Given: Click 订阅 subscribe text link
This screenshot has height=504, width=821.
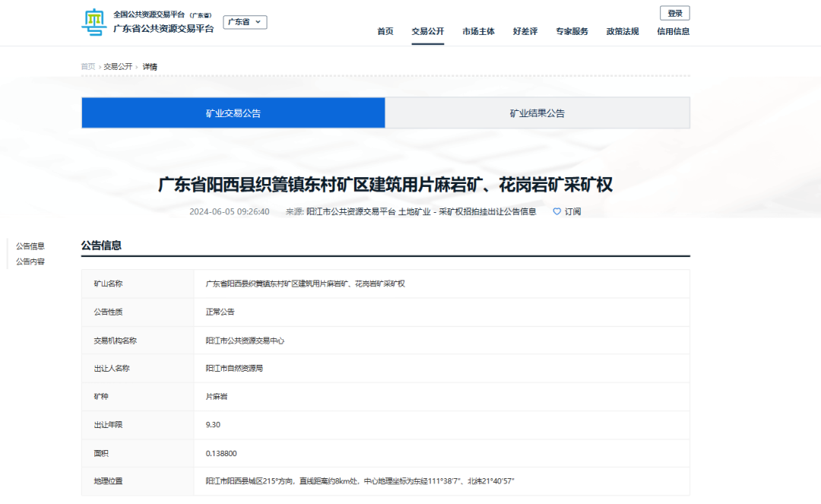Looking at the screenshot, I should coord(572,211).
